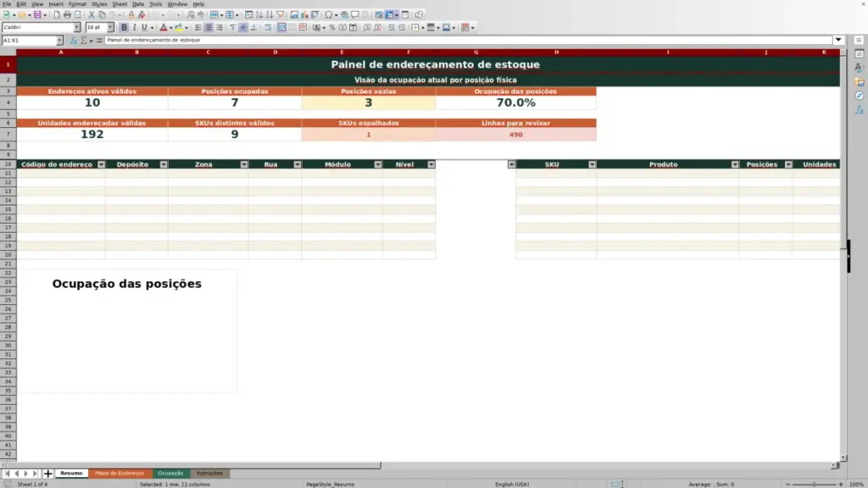The height and width of the screenshot is (488, 868).
Task: Click the Sort Ascending icon
Action: pyautogui.click(x=259, y=15)
